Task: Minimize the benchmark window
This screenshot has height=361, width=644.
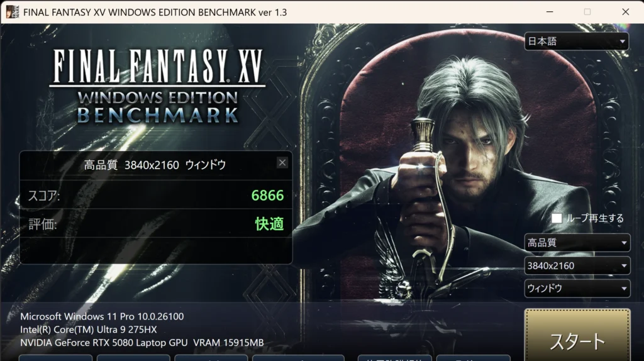Action: click(x=550, y=12)
